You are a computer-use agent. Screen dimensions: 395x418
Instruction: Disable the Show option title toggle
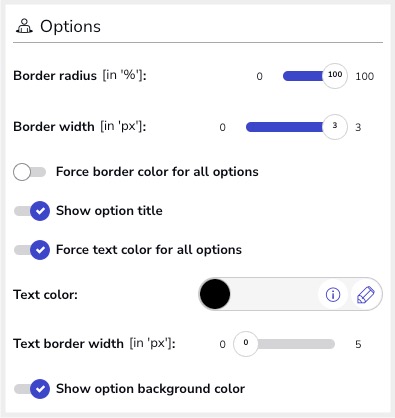click(x=32, y=211)
